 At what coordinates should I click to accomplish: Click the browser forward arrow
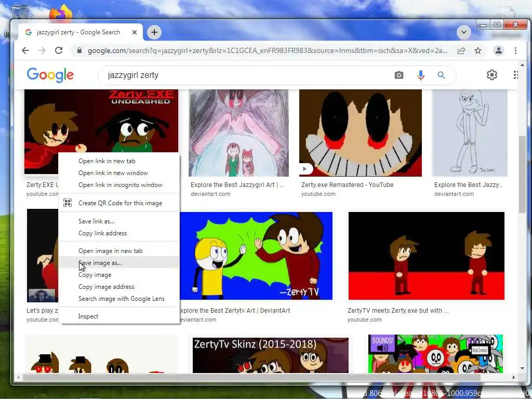(42, 50)
